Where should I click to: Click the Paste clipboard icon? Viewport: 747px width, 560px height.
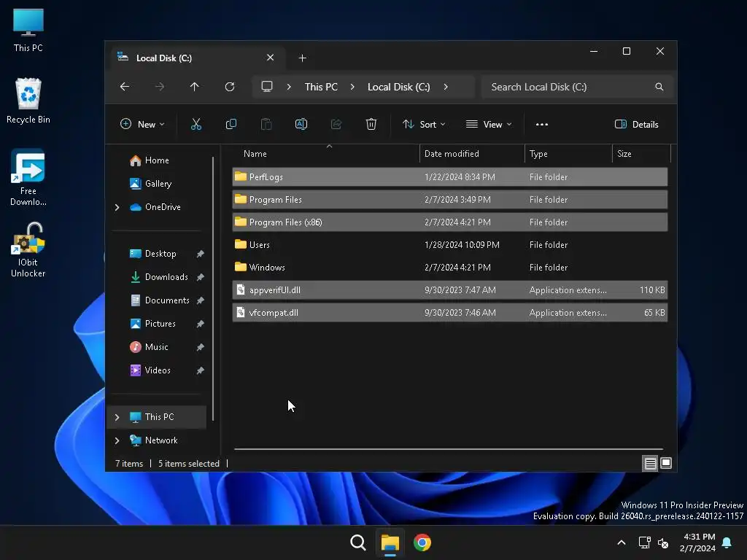tap(266, 124)
